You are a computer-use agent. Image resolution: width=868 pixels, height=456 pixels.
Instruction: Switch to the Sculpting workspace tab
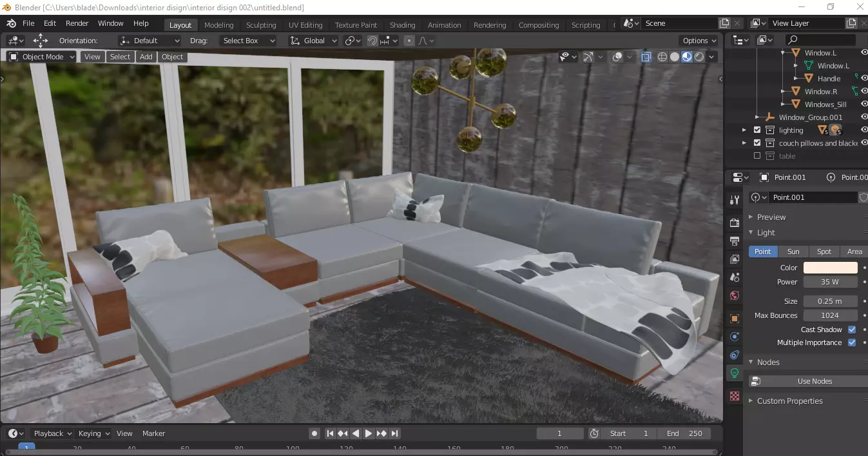pos(261,25)
